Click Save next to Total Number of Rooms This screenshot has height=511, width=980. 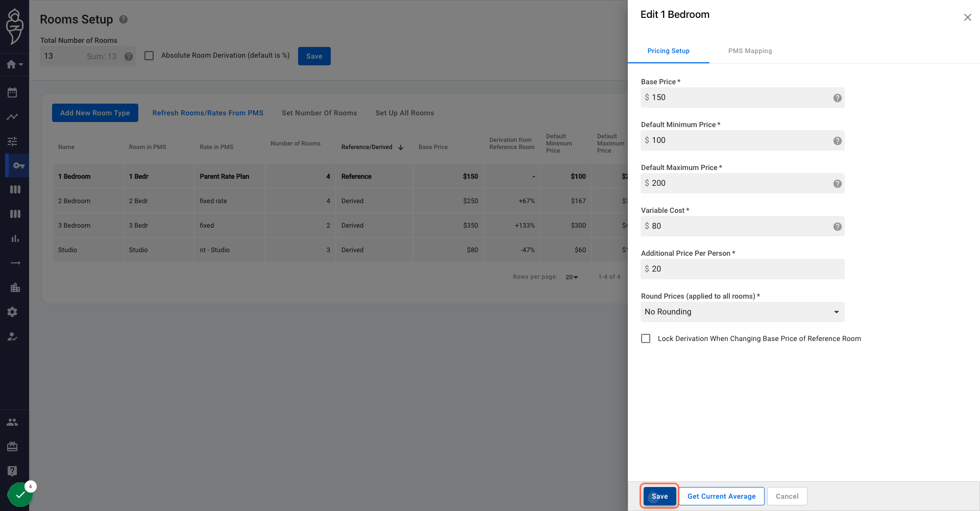(x=314, y=56)
